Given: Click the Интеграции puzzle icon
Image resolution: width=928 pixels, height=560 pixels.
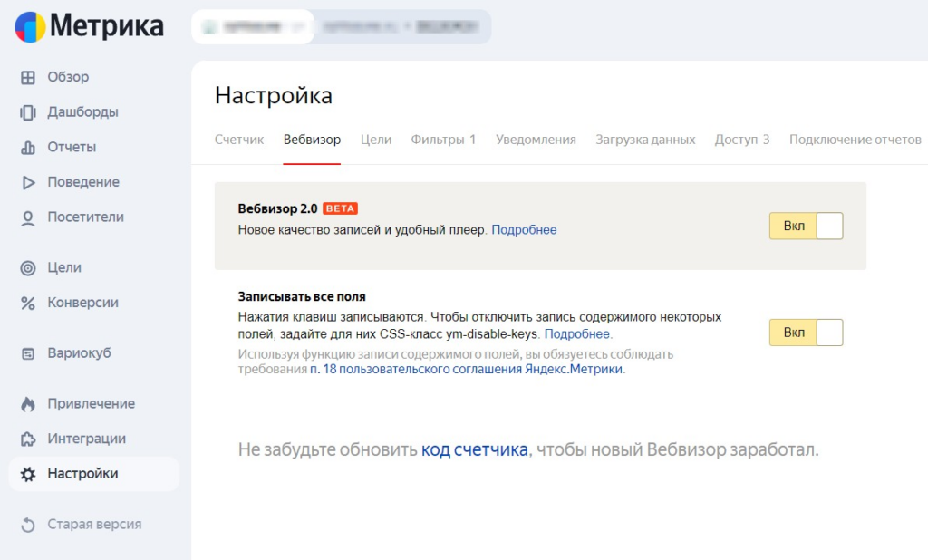Looking at the screenshot, I should 28,439.
